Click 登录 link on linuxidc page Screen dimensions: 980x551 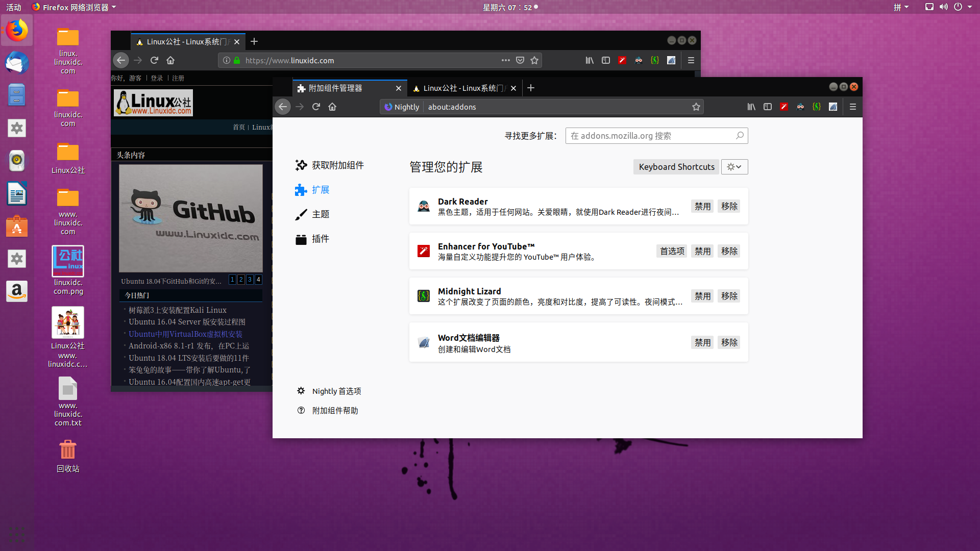tap(157, 78)
